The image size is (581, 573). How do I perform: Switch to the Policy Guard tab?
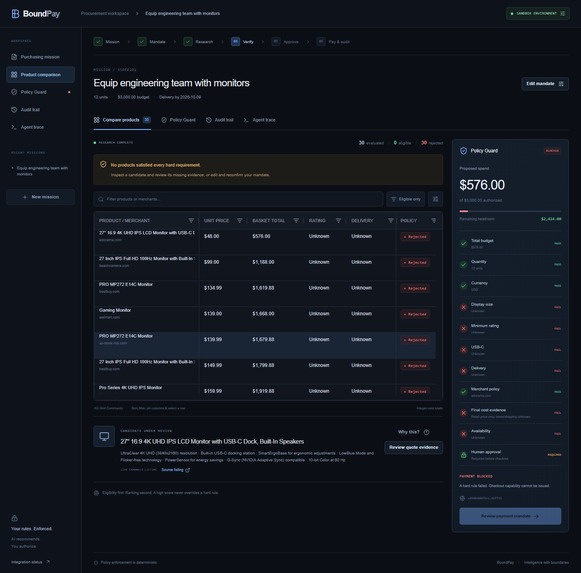tap(178, 120)
